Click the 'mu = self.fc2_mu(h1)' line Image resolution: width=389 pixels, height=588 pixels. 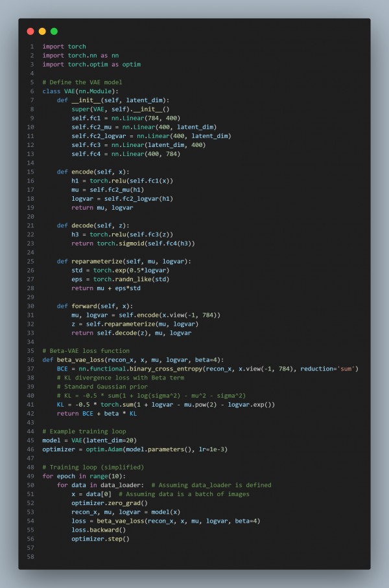point(108,190)
